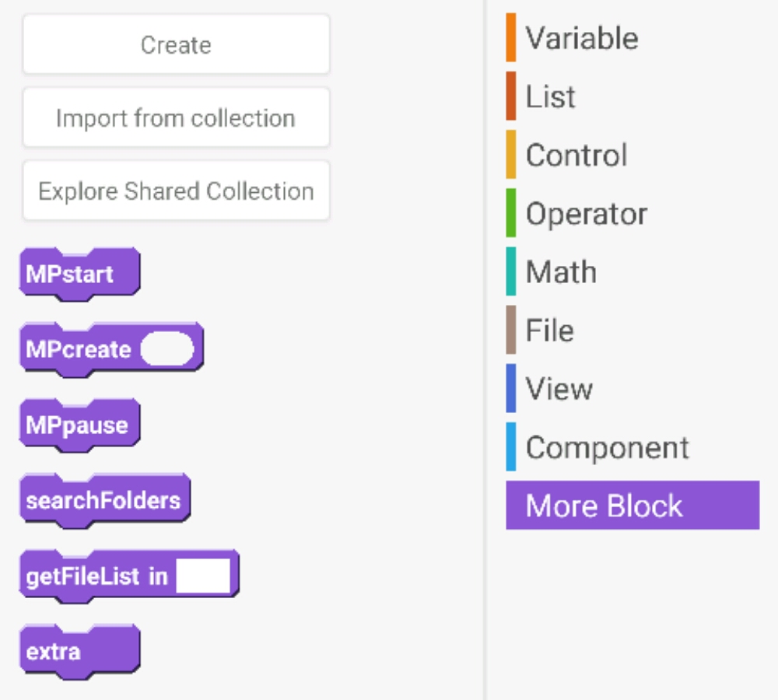Viewport: 778px width, 700px height.
Task: Show the Control blocks category
Action: [x=576, y=155]
